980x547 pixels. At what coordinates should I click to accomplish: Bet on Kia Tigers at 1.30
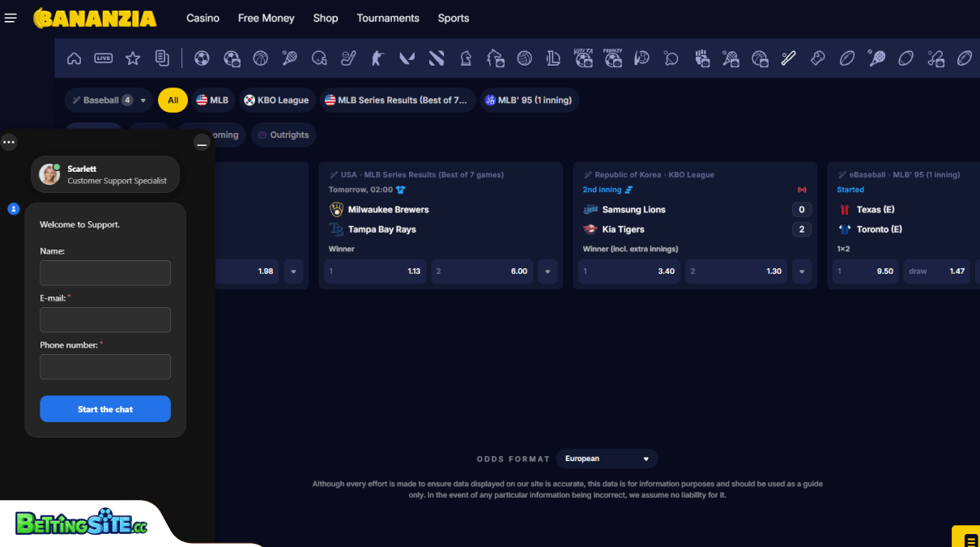[x=736, y=271]
